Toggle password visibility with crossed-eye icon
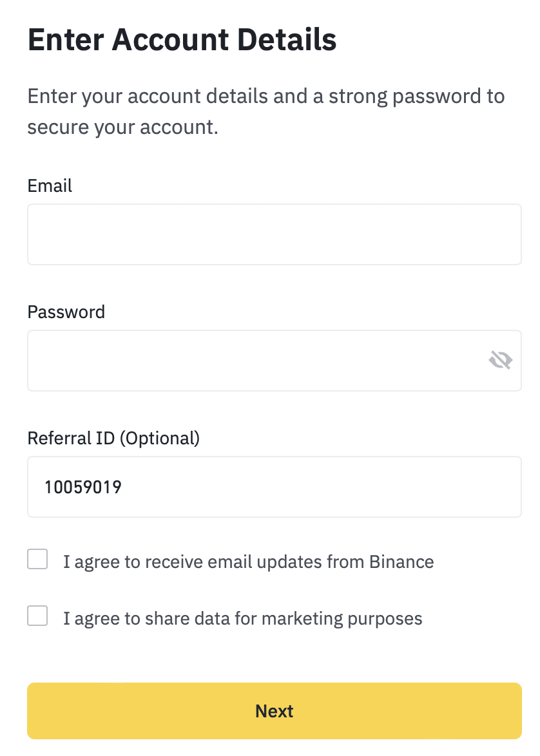540x756 pixels. [x=500, y=360]
